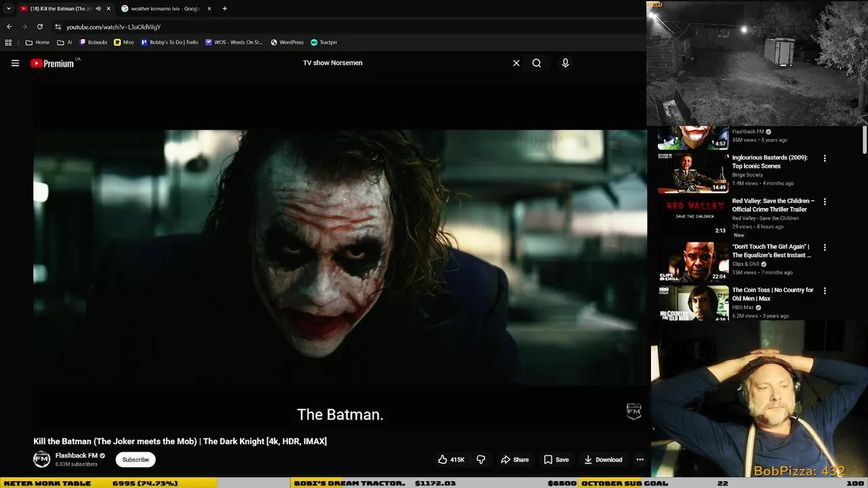This screenshot has width=868, height=488.
Task: Open Miro bookmark
Action: (x=124, y=42)
